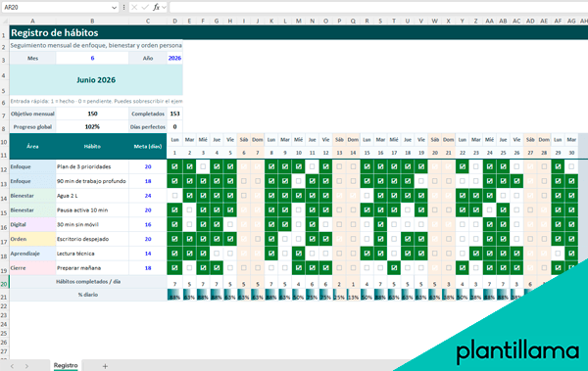Screen dimensions: 588x371
Task: Select Objetivo mensual value 150
Action: coord(92,114)
